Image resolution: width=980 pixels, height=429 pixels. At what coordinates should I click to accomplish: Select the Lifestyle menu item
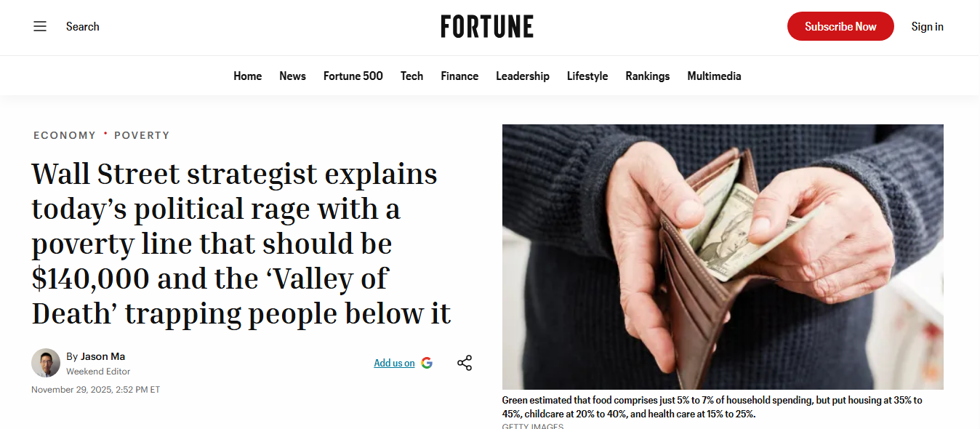(587, 76)
